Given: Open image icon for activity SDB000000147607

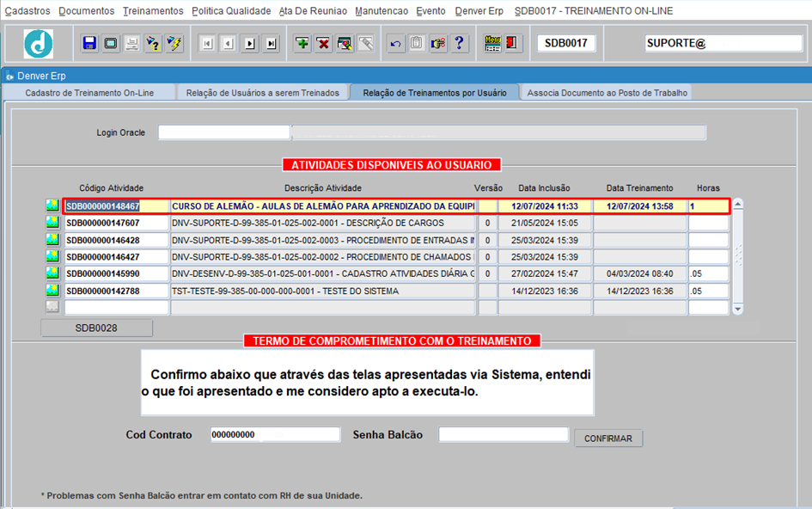Looking at the screenshot, I should click(52, 223).
